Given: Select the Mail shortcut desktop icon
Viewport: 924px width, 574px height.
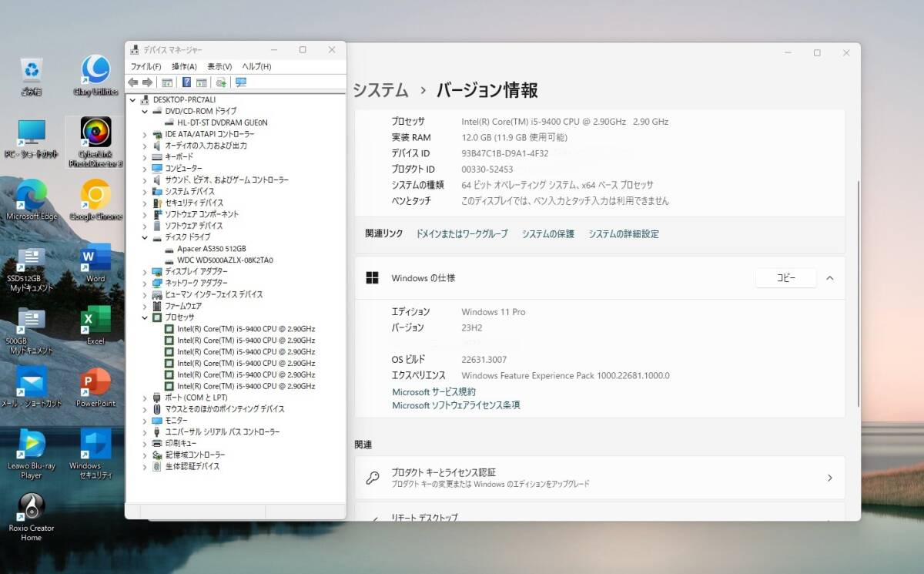Looking at the screenshot, I should pos(32,388).
